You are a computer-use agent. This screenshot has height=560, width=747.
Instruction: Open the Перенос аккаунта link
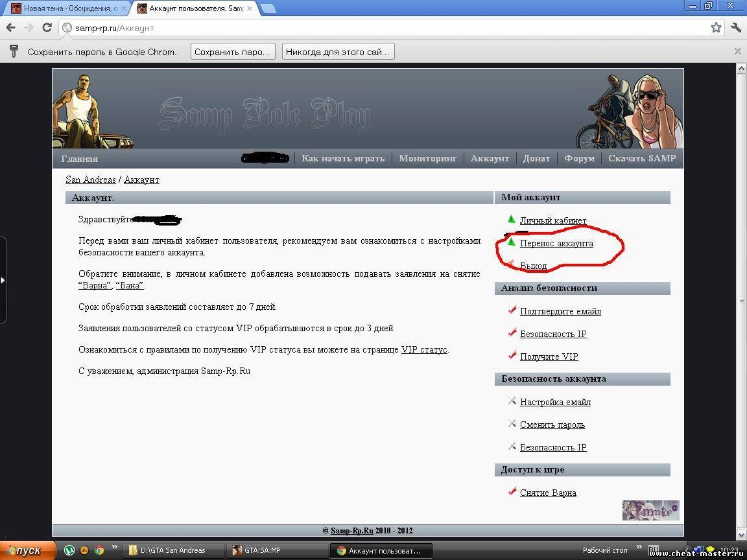tap(556, 243)
